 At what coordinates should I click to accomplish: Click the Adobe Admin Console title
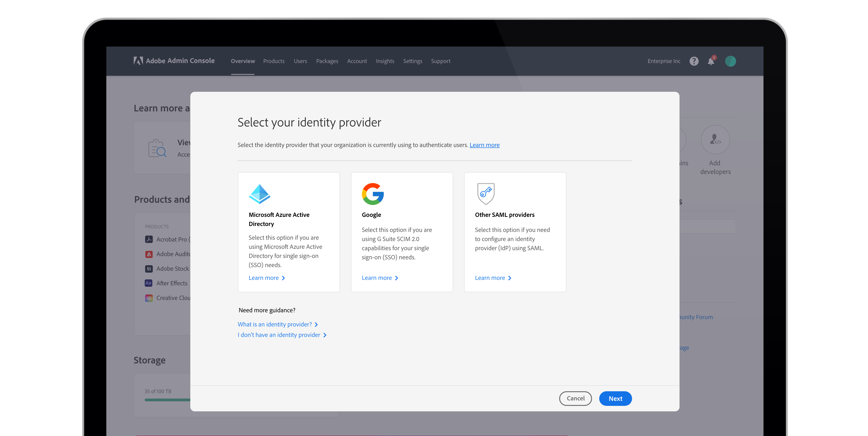(180, 61)
